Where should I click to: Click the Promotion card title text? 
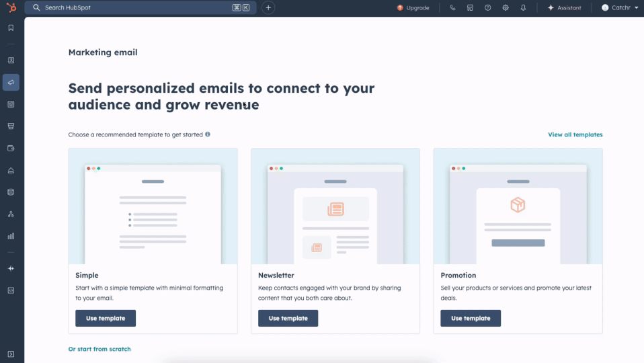point(458,275)
